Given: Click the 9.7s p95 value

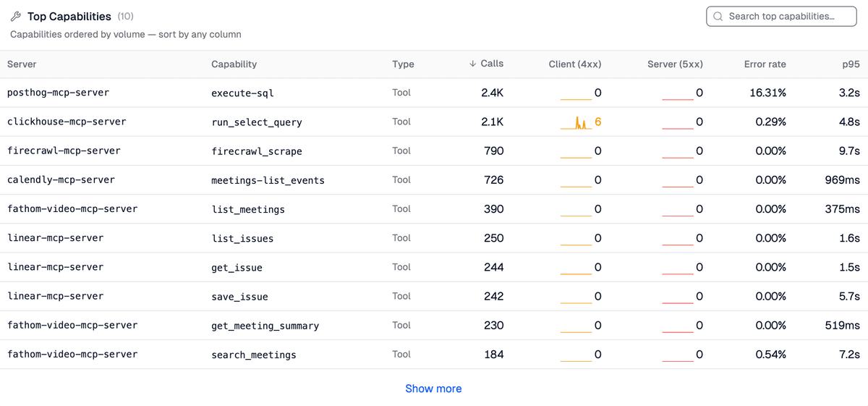Looking at the screenshot, I should click(x=849, y=151).
